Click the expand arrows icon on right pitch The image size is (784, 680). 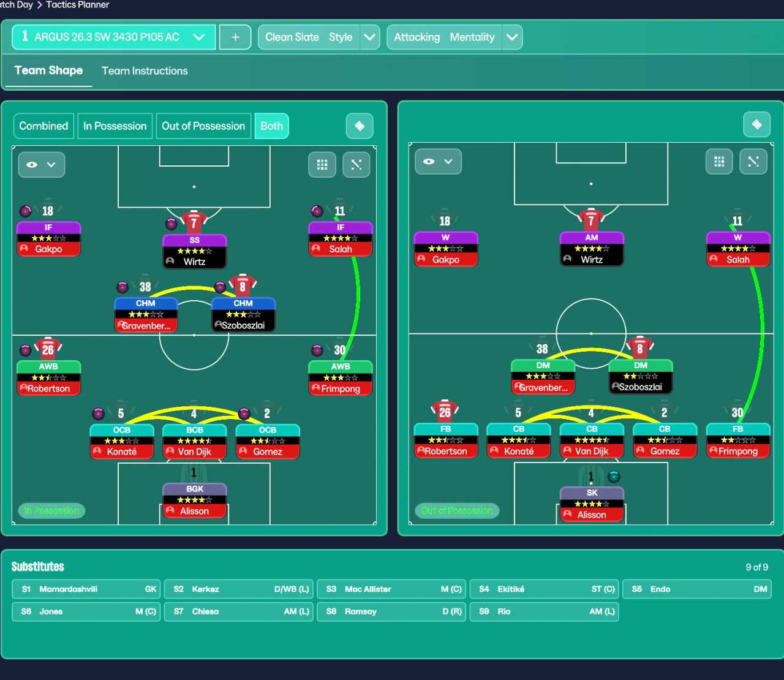[x=753, y=162]
